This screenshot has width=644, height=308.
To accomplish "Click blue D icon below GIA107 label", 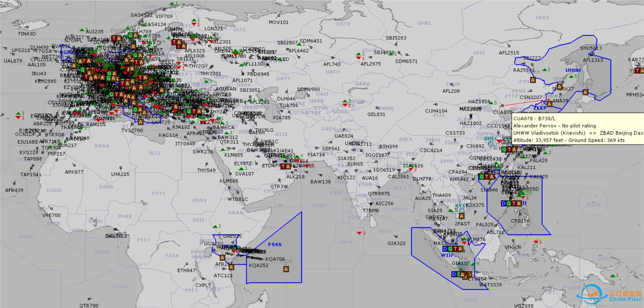I will coord(454,274).
